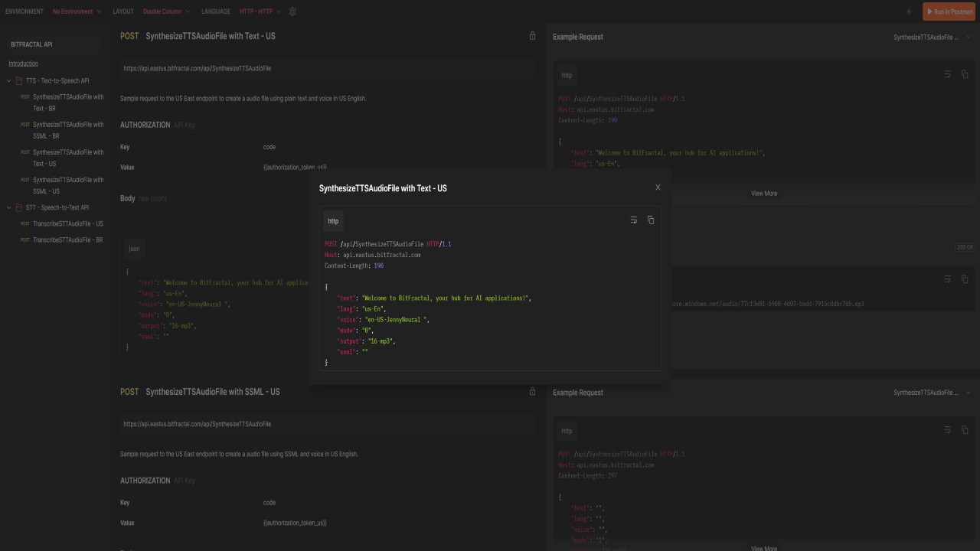This screenshot has width=980, height=551.
Task: Click the lock icon beside Text - US title
Action: (x=532, y=36)
